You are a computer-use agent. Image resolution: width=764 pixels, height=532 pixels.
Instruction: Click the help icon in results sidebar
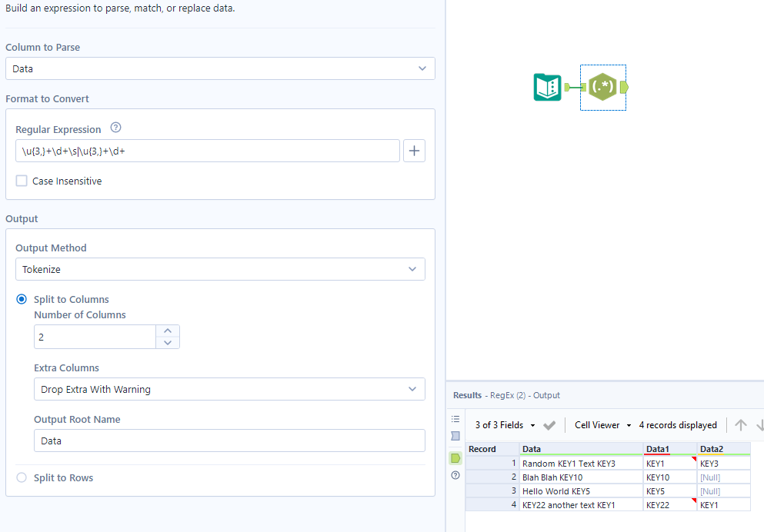coord(455,475)
